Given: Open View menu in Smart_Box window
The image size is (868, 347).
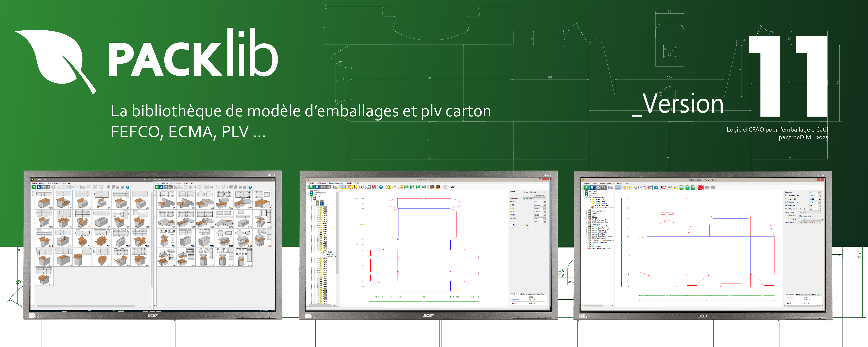Looking at the screenshot, I should (595, 183).
